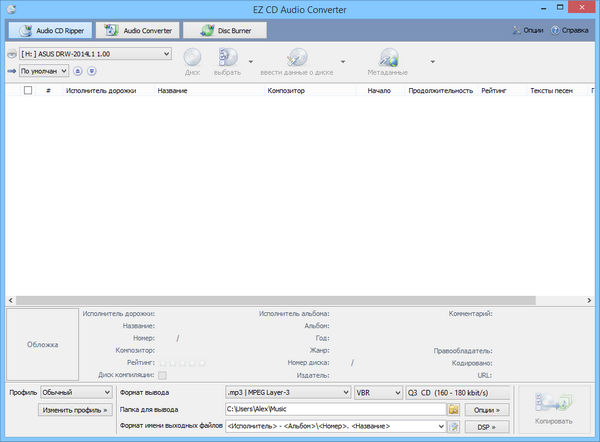The width and height of the screenshot is (600, 442).
Task: Enable the Диск компиляции checkbox
Action: (x=162, y=374)
